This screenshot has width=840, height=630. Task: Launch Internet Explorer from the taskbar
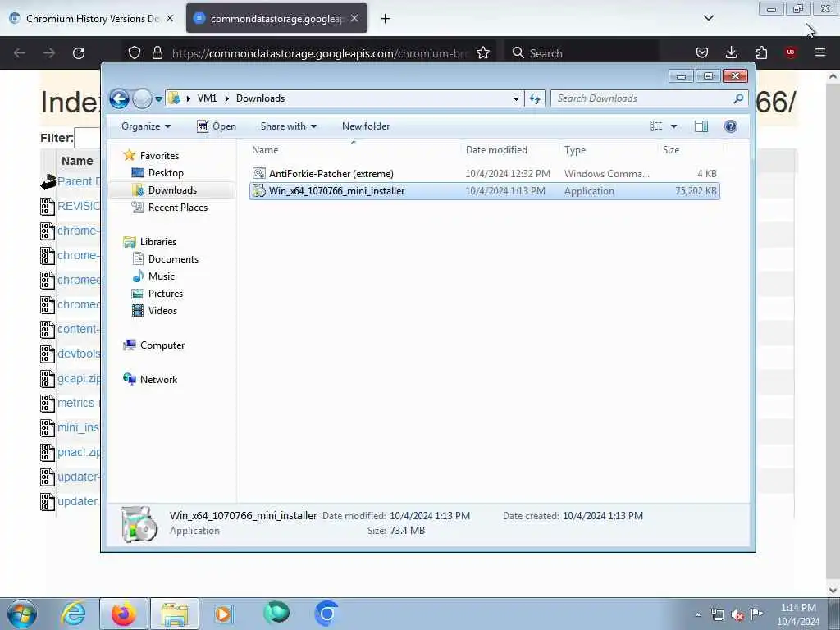(x=73, y=614)
